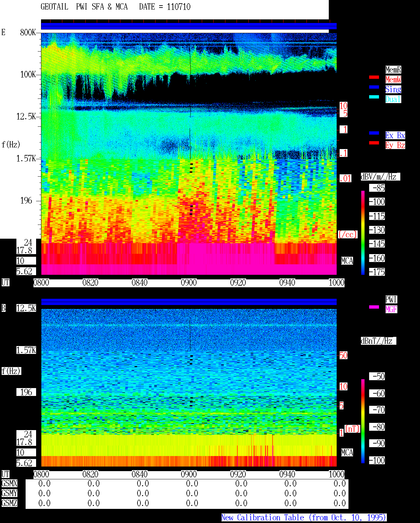Screen dimensions: 420x523
Task: Click the -85 value on electric colorbar
Action: point(377,188)
